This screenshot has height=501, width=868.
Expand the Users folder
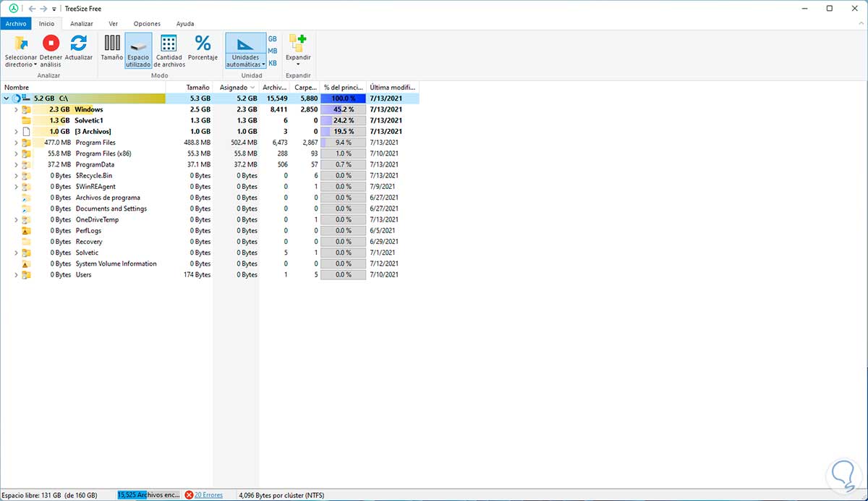tap(17, 274)
